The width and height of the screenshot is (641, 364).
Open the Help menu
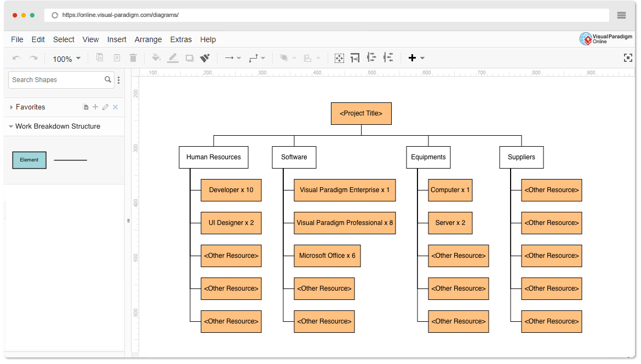[x=208, y=39]
